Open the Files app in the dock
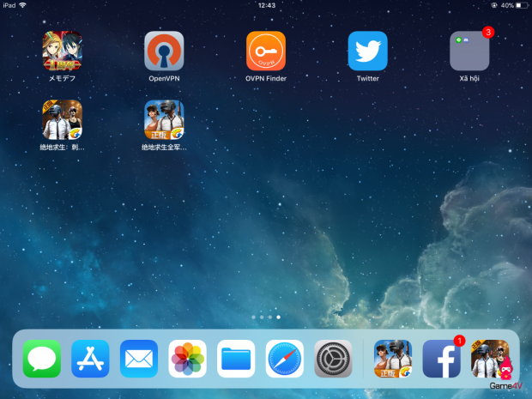The width and height of the screenshot is (532, 399). point(236,359)
